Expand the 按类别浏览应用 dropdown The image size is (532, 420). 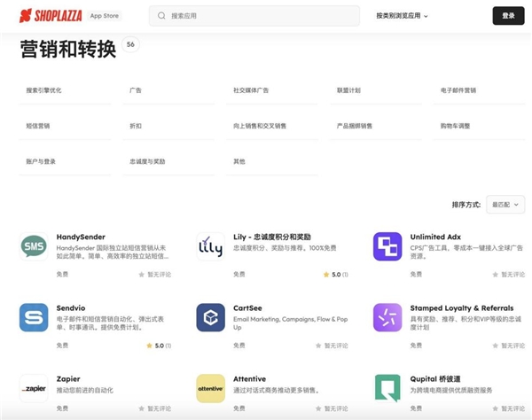(x=402, y=16)
